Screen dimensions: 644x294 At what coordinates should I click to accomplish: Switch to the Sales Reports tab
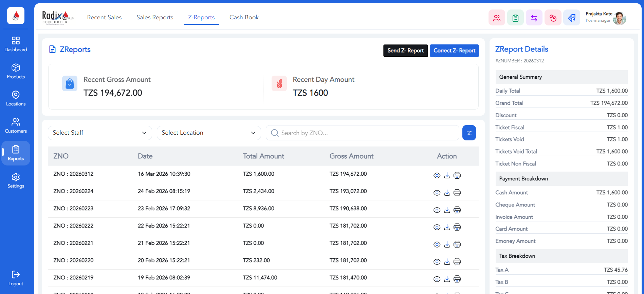pos(155,17)
